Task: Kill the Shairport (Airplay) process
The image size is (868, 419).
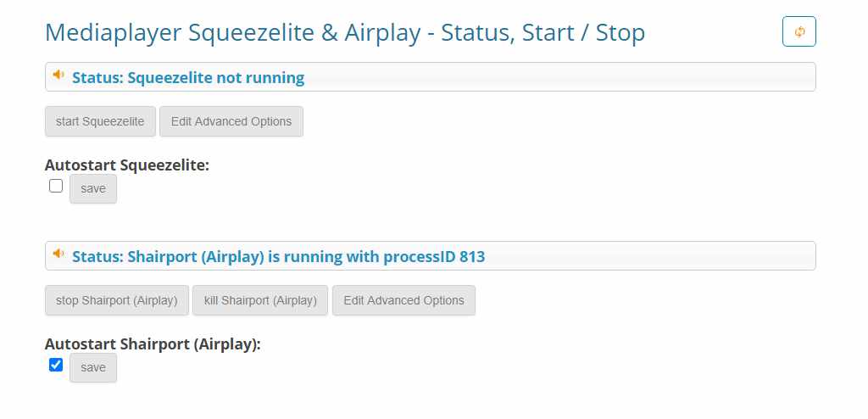Action: (x=260, y=300)
